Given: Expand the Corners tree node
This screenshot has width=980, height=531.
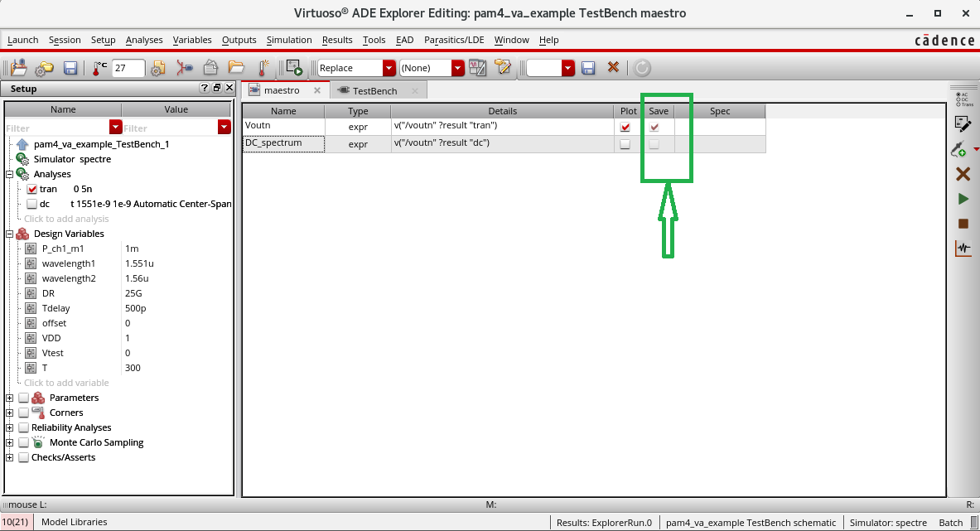Looking at the screenshot, I should tap(9, 413).
